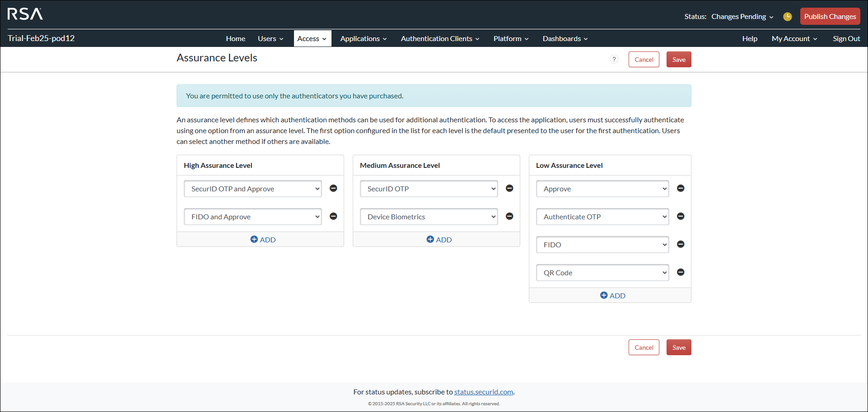The height and width of the screenshot is (412, 868).
Task: Remove SecurID OTP from Medium level
Action: point(509,189)
